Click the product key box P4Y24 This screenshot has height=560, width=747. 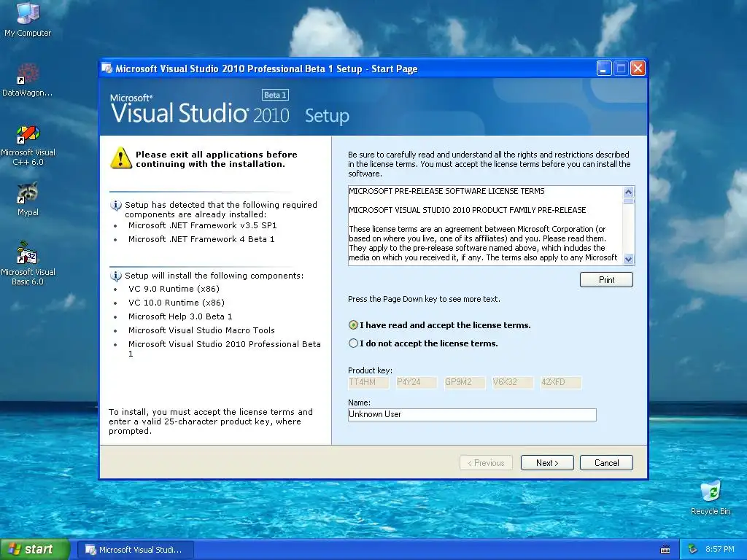click(x=417, y=382)
